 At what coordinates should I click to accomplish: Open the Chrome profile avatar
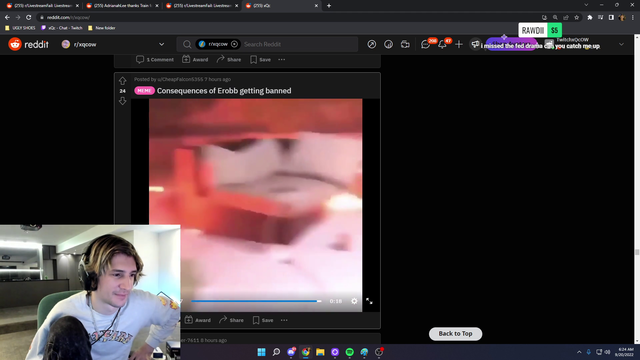(x=622, y=18)
